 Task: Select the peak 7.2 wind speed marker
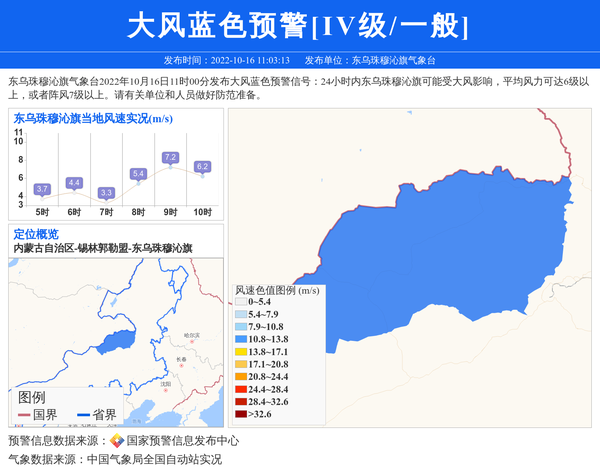170,158
